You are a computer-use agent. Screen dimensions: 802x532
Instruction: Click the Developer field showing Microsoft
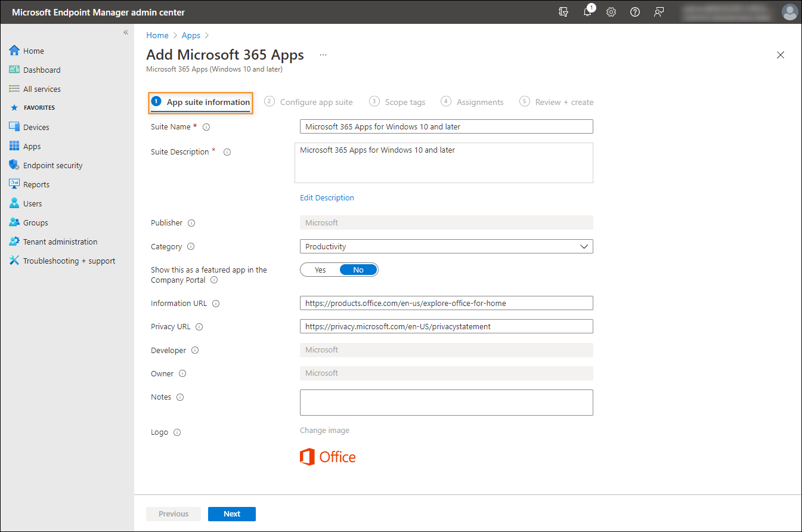coord(446,349)
